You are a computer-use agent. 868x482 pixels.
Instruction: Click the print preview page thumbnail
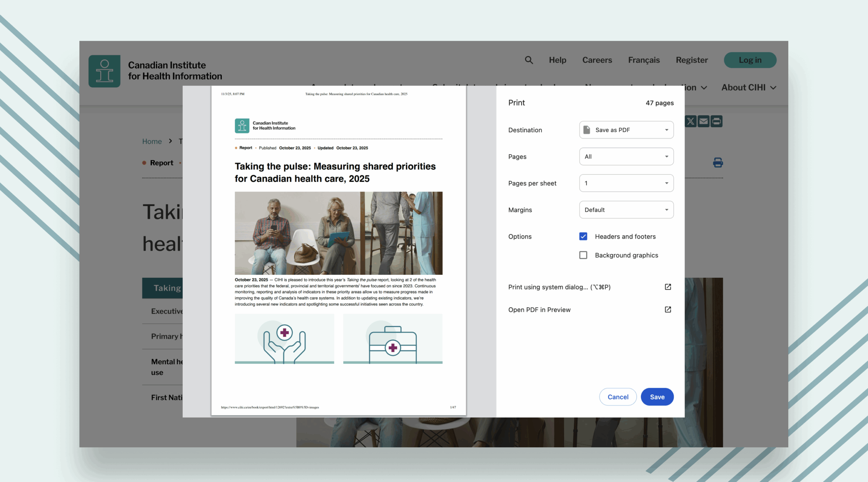pos(338,251)
